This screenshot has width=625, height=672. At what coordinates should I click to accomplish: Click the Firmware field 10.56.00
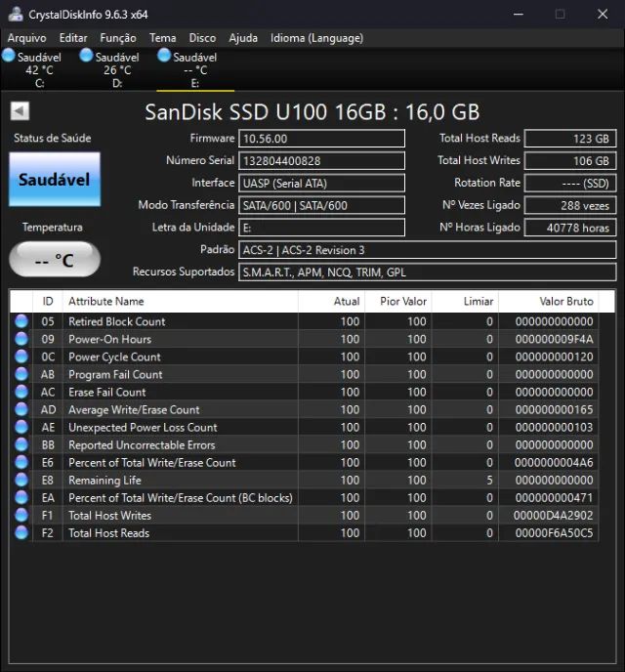321,139
